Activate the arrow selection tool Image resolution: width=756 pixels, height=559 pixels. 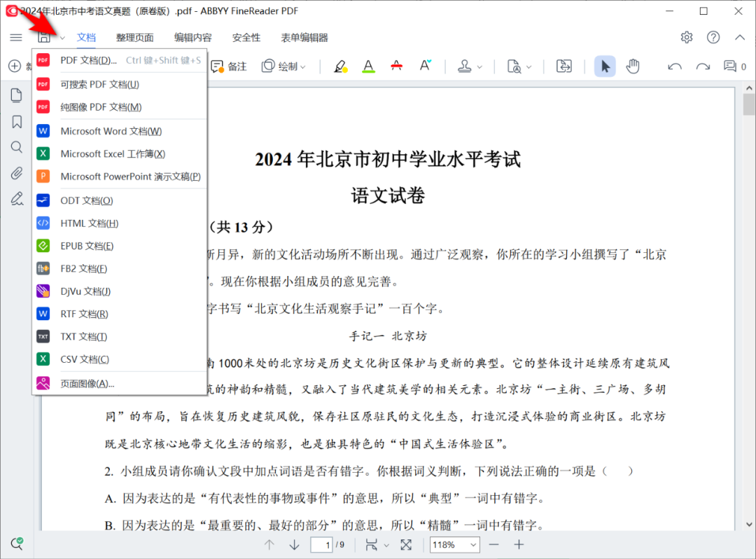click(605, 67)
